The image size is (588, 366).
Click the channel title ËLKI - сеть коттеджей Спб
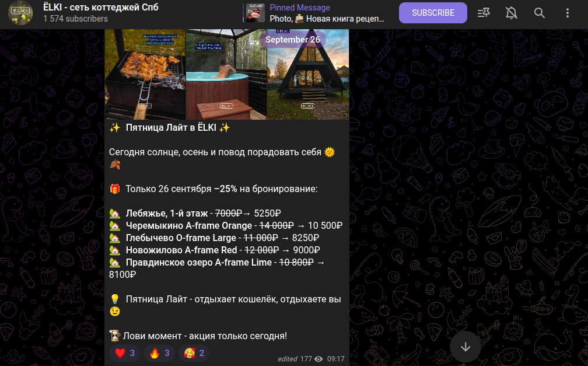101,7
